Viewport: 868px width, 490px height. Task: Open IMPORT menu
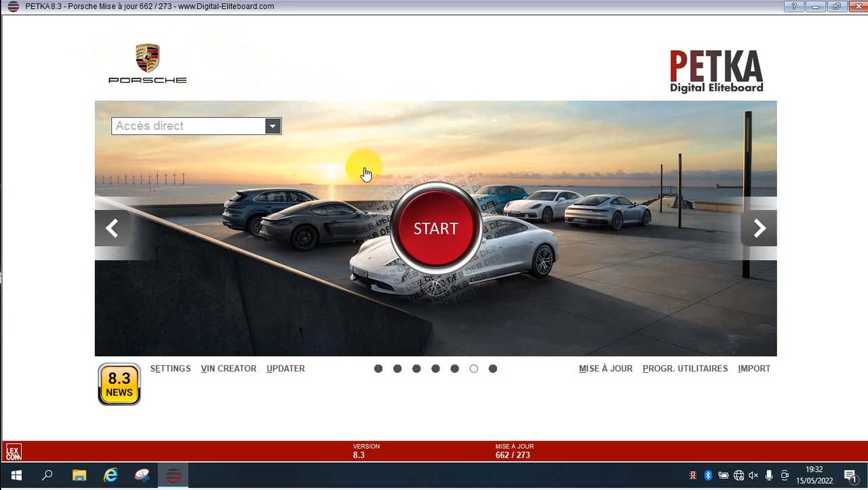pyautogui.click(x=754, y=369)
